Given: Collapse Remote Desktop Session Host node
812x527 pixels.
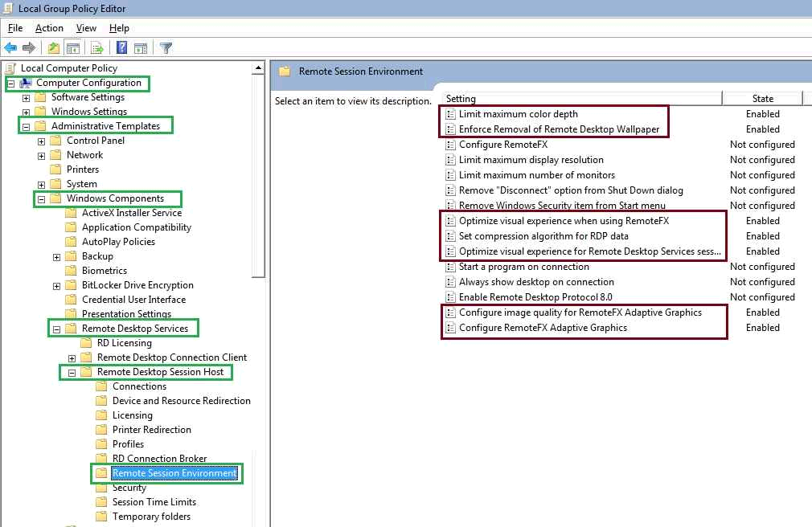Looking at the screenshot, I should click(72, 373).
